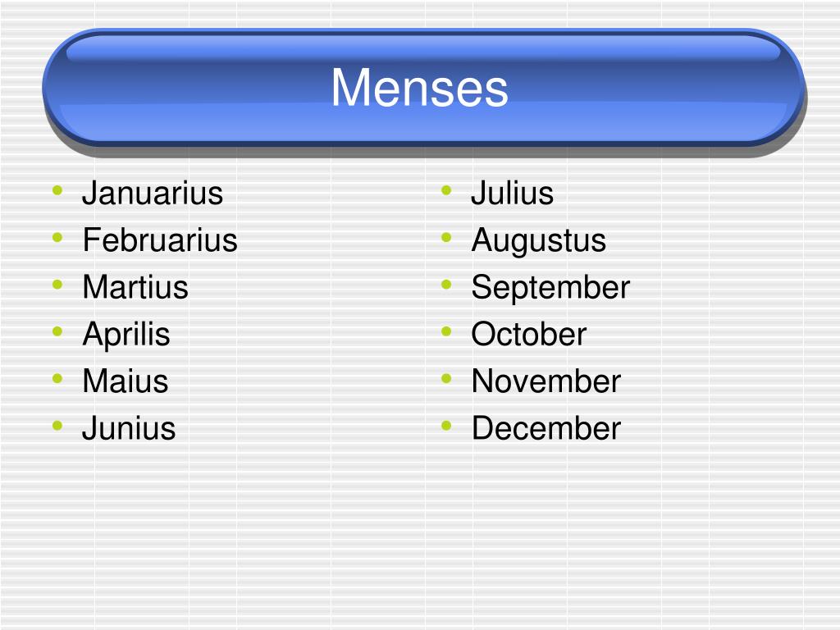The width and height of the screenshot is (840, 630).
Task: Click on the November text
Action: (546, 381)
